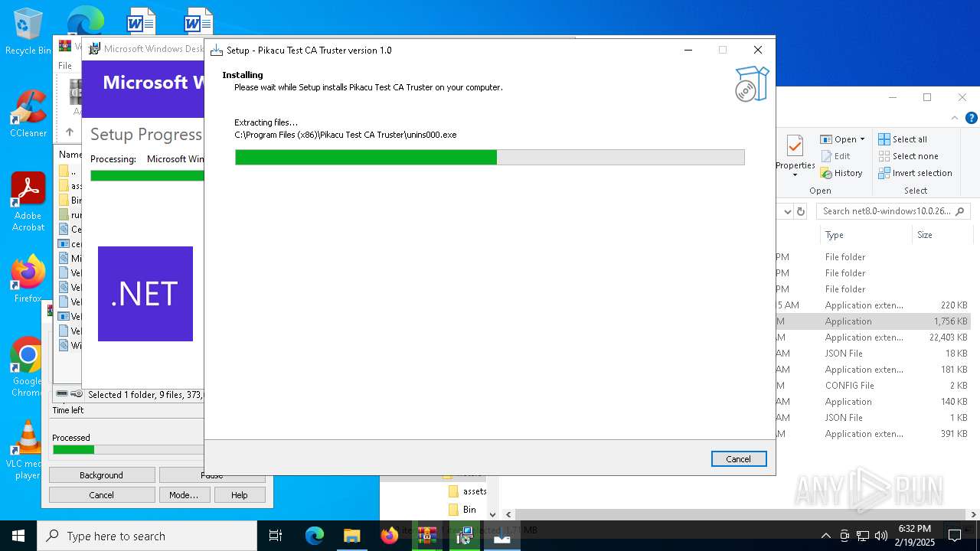The height and width of the screenshot is (551, 980).
Task: Open the notification center
Action: (955, 536)
